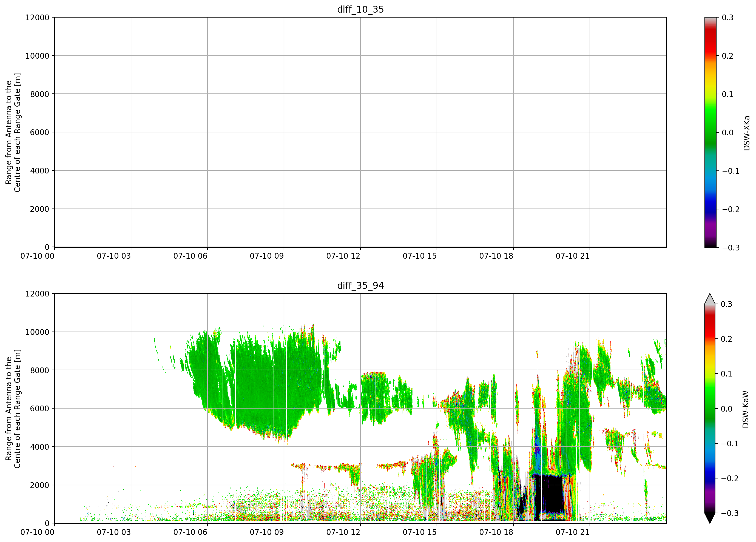This screenshot has width=756, height=542.
Task: Click the 0.0 tick on DSW-XKa colorbar
Action: 727,132
